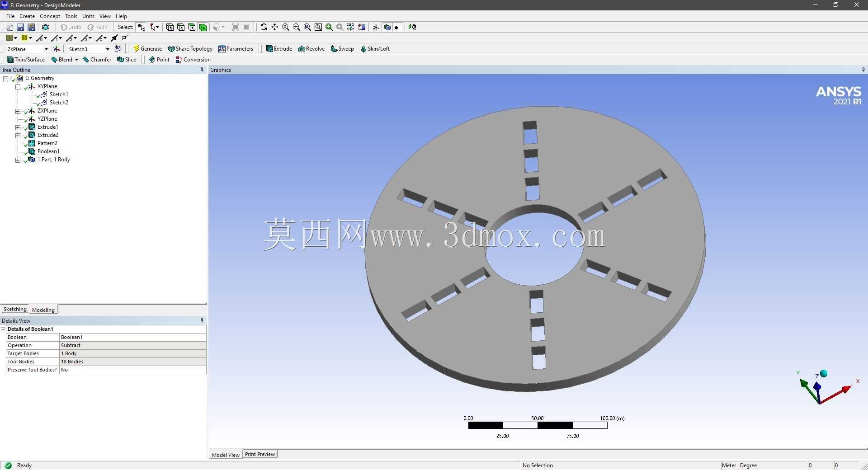
Task: Open the Sketch3 sketch dropdown
Action: point(108,49)
